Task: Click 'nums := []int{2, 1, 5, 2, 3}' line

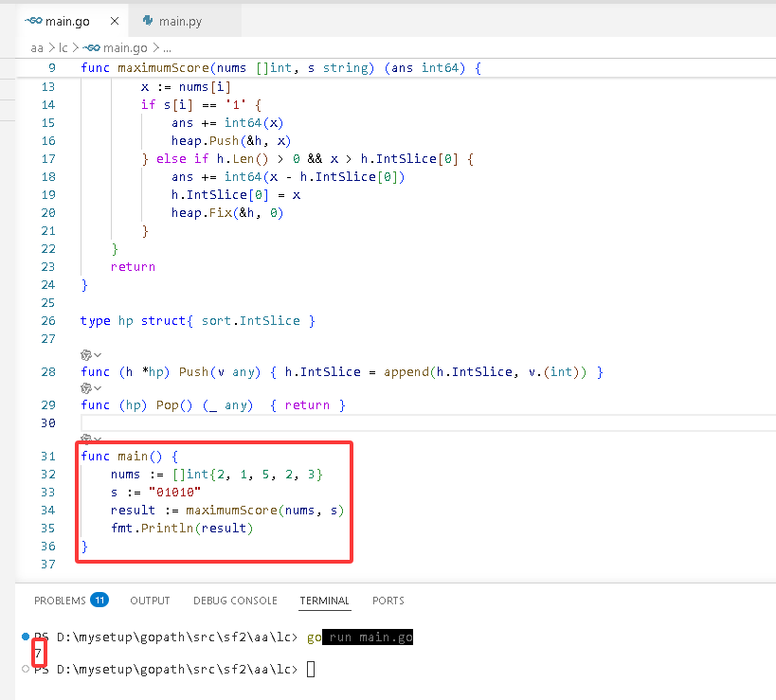Action: (x=217, y=475)
